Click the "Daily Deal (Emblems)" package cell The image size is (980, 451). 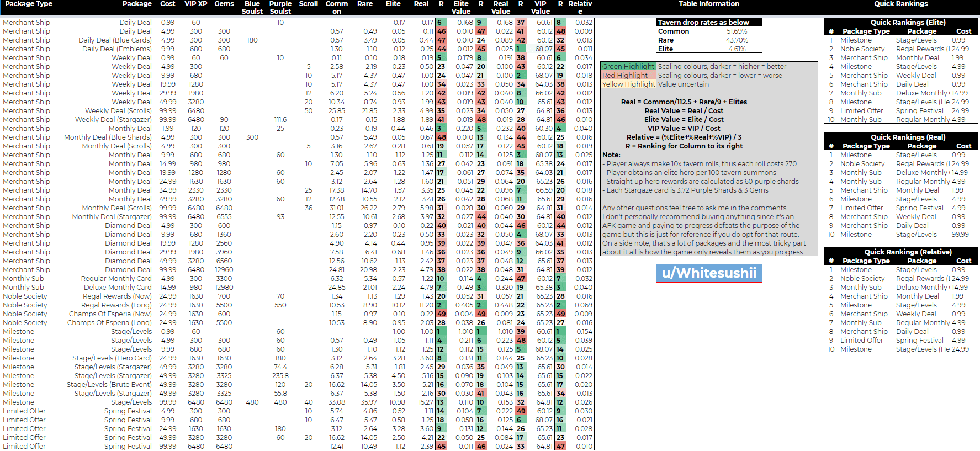117,49
